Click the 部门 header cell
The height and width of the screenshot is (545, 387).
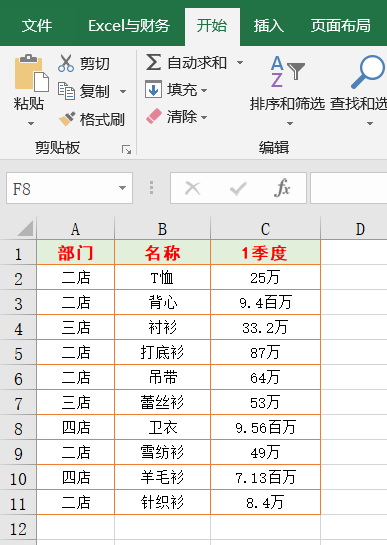click(x=75, y=253)
